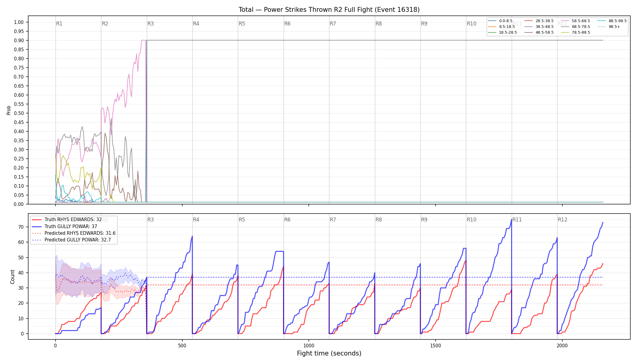The image size is (637, 364).
Task: Click the red line swatch beside 'Truth RHYS EDWARDS'
Action: pyautogui.click(x=37, y=220)
